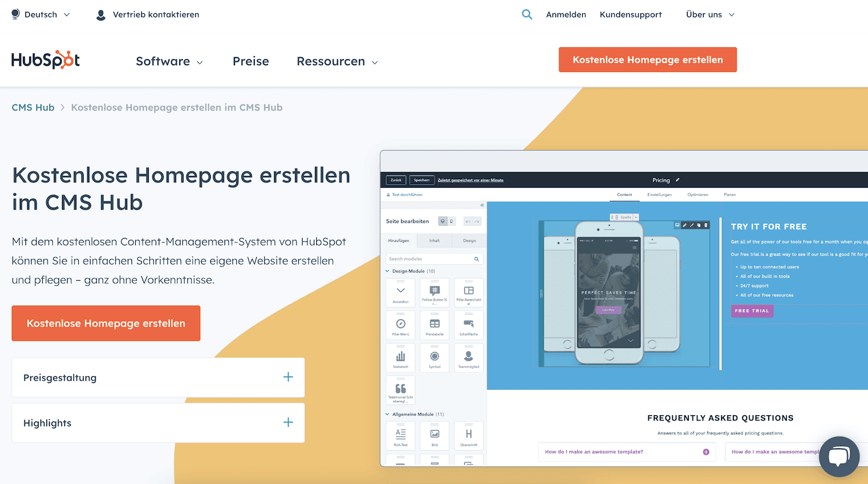Image resolution: width=868 pixels, height=484 pixels.
Task: Select the Accordion module
Action: point(401,293)
